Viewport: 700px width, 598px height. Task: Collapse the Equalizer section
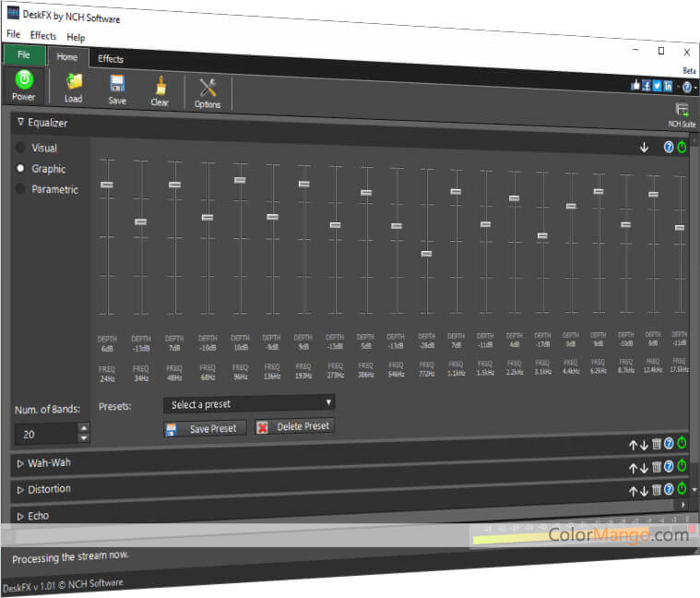coord(20,122)
